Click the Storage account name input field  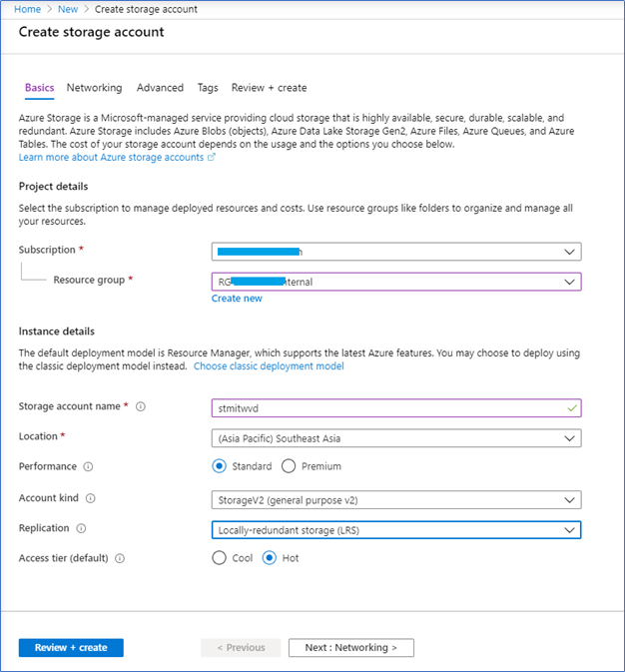point(396,408)
